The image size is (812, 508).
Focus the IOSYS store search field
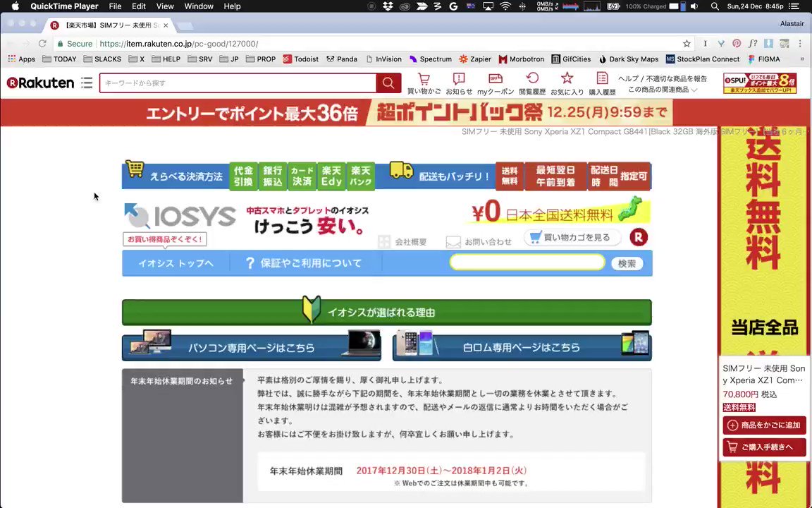pos(527,262)
